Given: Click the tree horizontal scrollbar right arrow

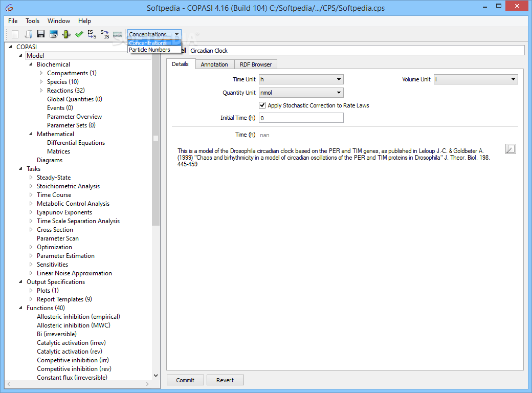Looking at the screenshot, I should [147, 384].
